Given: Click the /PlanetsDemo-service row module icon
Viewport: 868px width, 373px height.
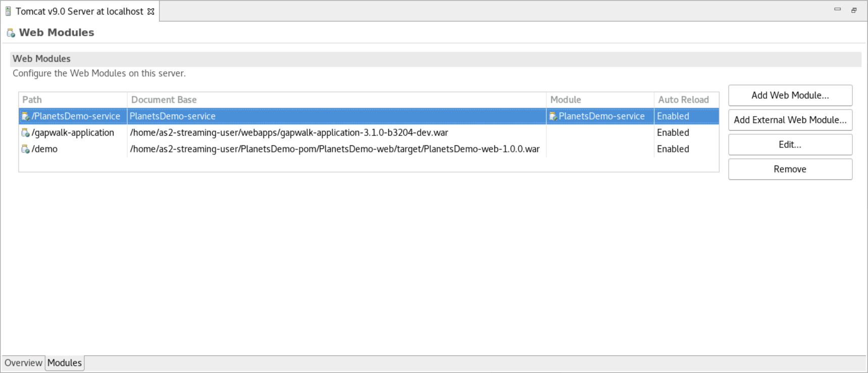Looking at the screenshot, I should [x=25, y=117].
